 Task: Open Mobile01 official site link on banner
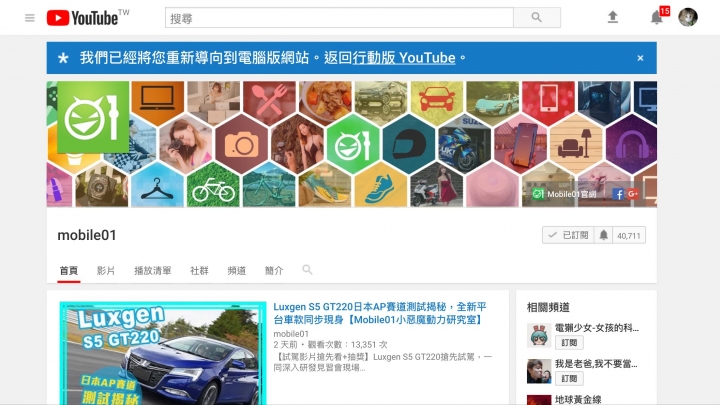point(564,194)
